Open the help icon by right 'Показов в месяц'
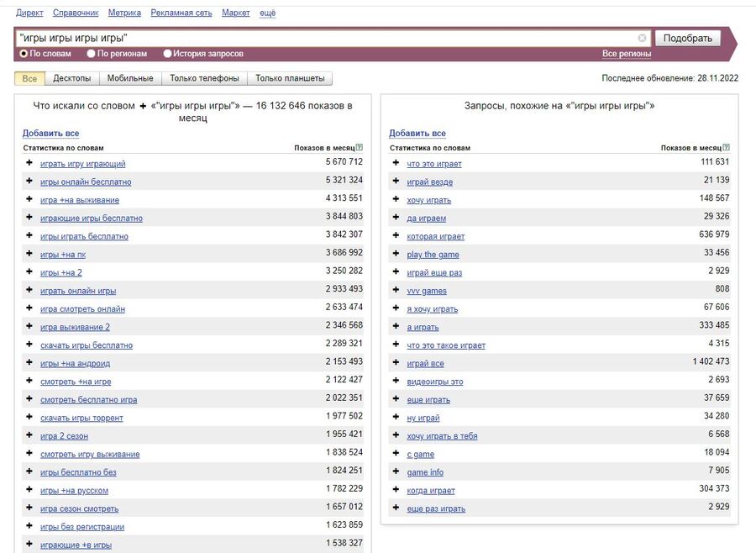 click(x=726, y=147)
